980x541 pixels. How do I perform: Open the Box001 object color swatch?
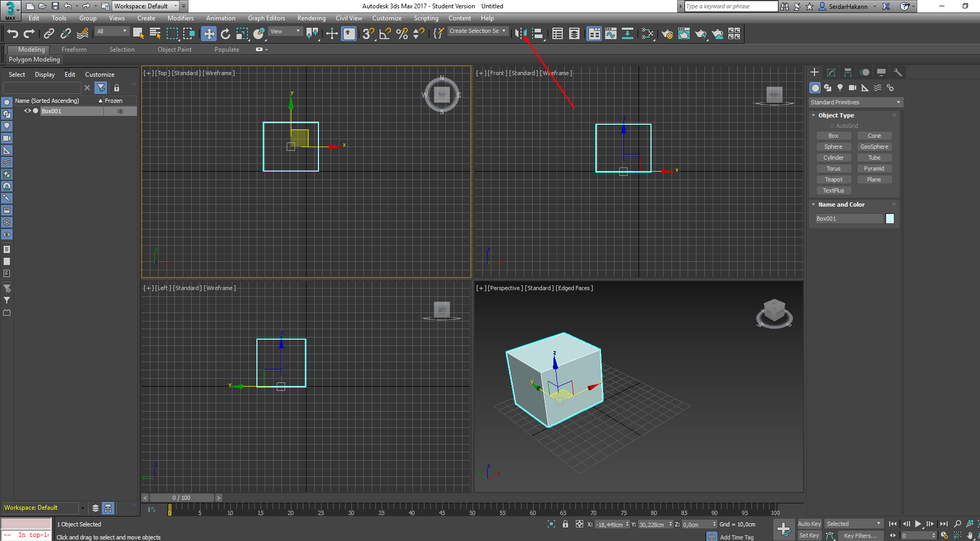tap(890, 219)
